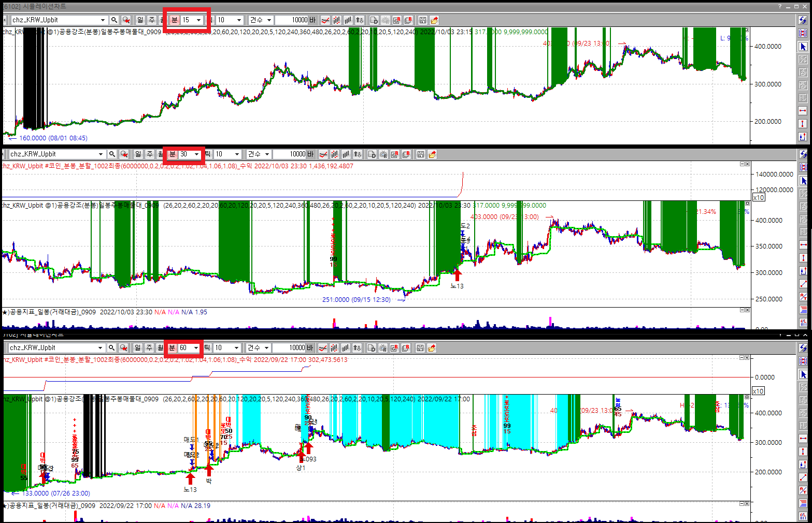Screen dimensions: 812x523
Task: Open the chz_KRW_Upbit symbol dropdown in middle chart
Action: (x=101, y=154)
